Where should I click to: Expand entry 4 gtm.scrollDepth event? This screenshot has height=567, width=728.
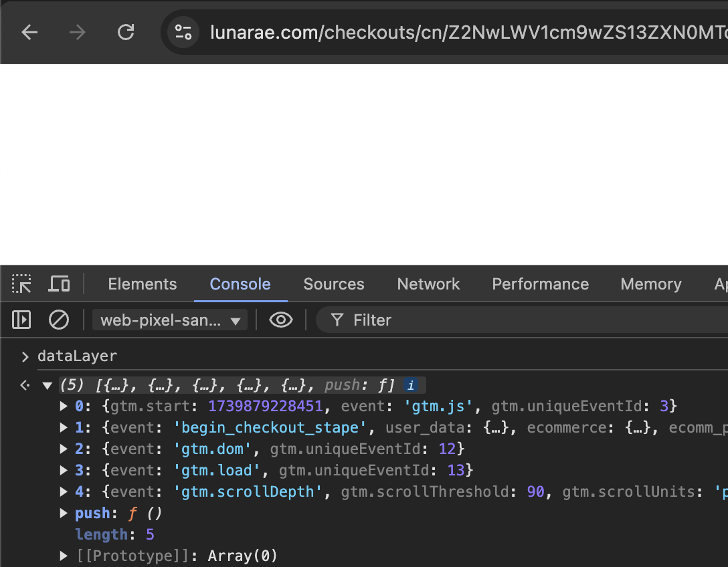tap(64, 492)
